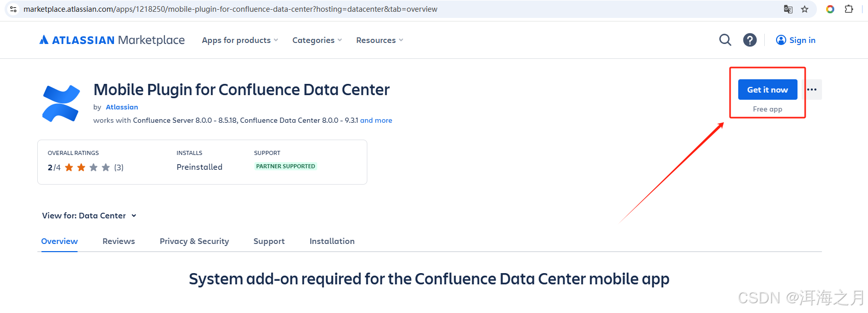Click the site information icon in address bar
Image resolution: width=868 pixels, height=313 pixels.
13,9
